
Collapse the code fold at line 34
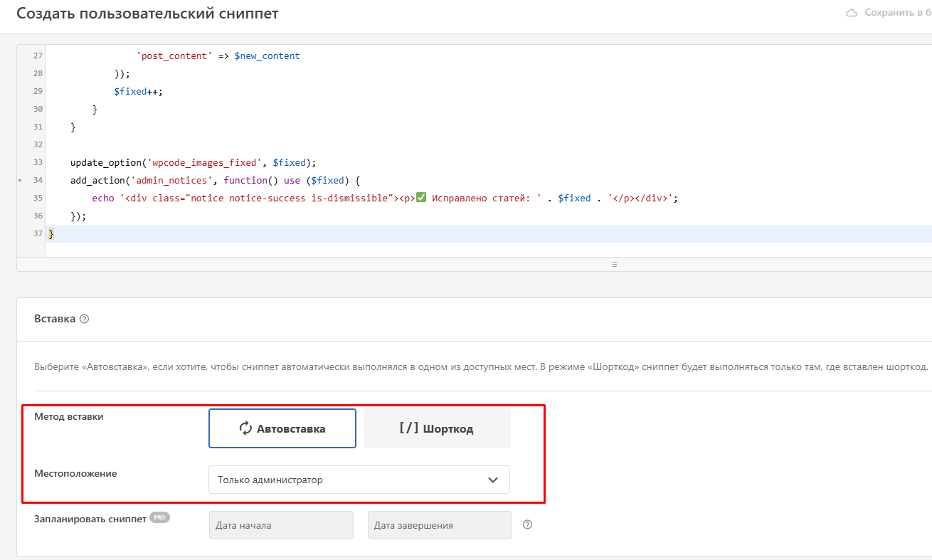tap(20, 181)
